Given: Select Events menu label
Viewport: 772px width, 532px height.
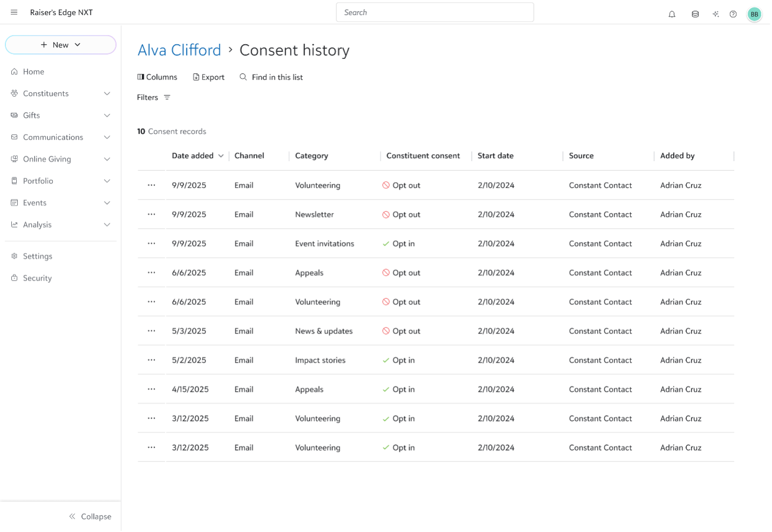Looking at the screenshot, I should (x=35, y=202).
